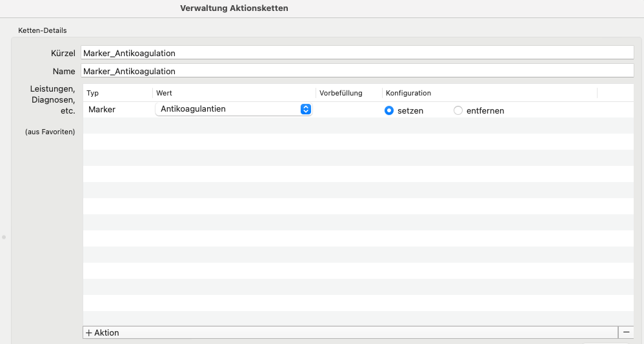Click into the Name text field

tap(357, 71)
